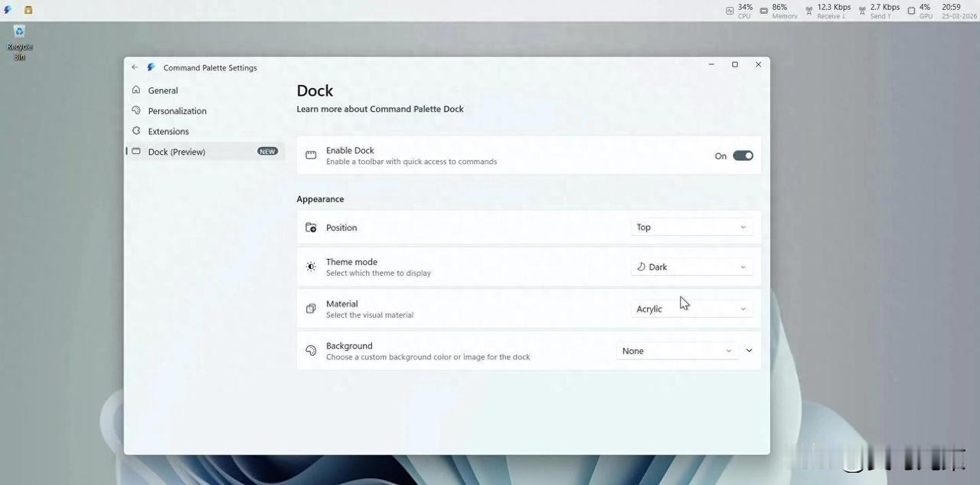Image resolution: width=980 pixels, height=485 pixels.
Task: Click the network Receive speed widget
Action: click(x=828, y=11)
